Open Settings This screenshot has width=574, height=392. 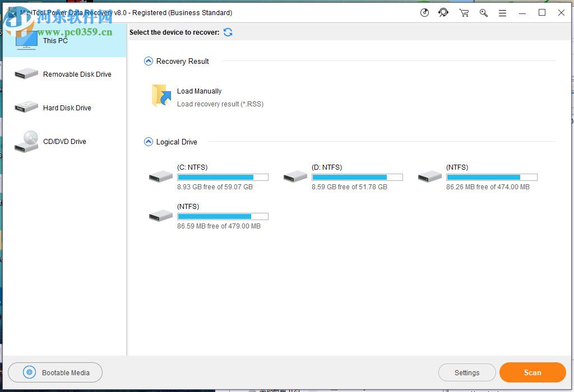(467, 372)
